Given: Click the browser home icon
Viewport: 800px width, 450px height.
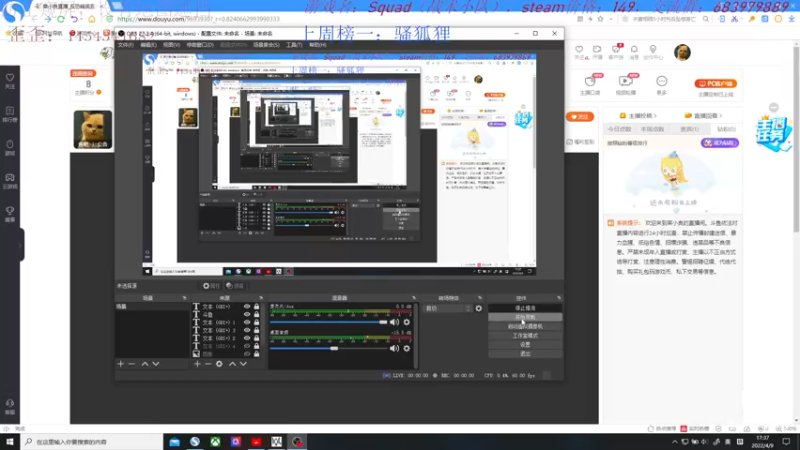Looking at the screenshot, I should (92, 19).
